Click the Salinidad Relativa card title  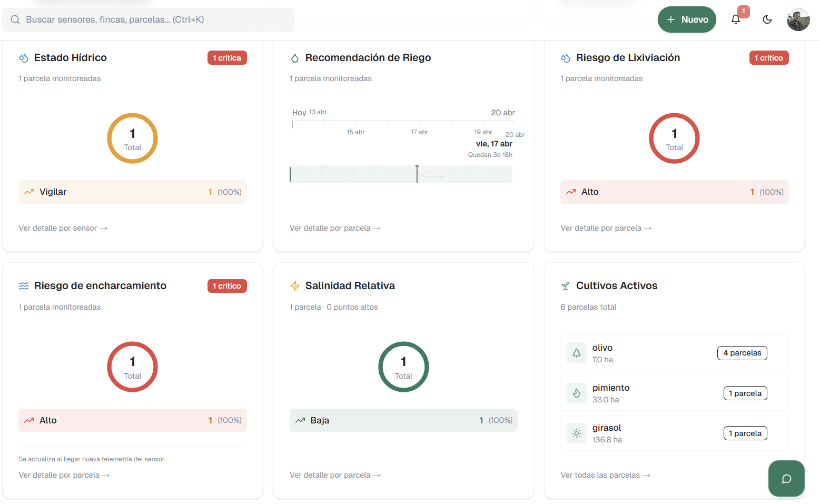[350, 286]
